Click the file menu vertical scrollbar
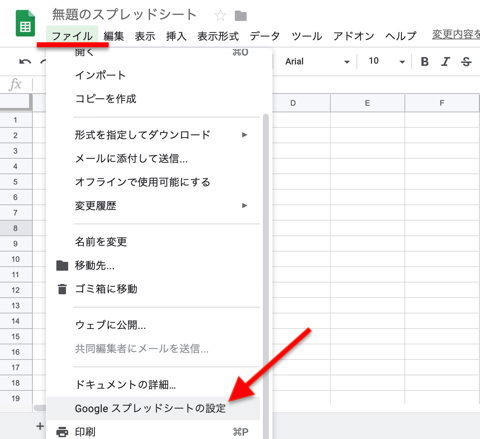Viewport: 480px width, 439px height. click(x=266, y=277)
